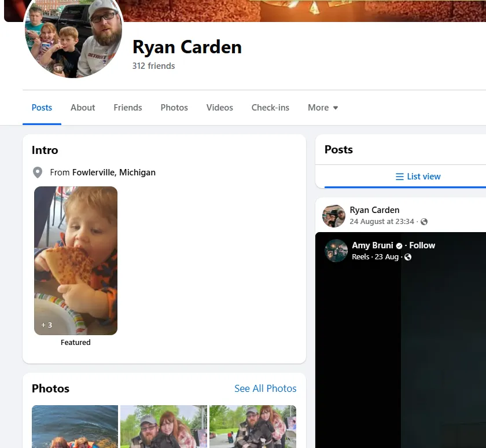Viewport: 486px width, 448px height.
Task: Open Ryan Carden's name on the post
Action: 374,210
